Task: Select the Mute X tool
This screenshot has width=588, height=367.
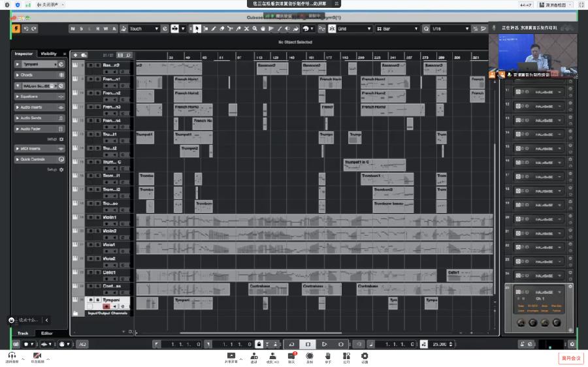Action: tap(247, 29)
